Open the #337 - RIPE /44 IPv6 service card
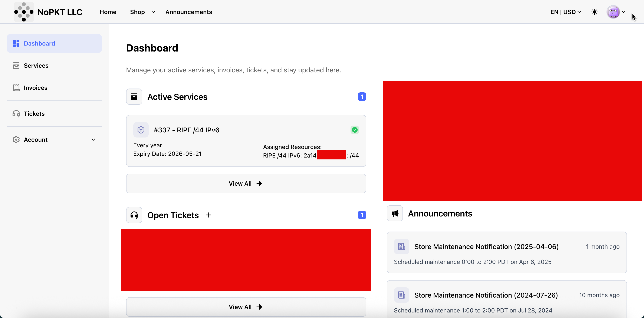Viewport: 644px width, 318px height. click(x=186, y=130)
